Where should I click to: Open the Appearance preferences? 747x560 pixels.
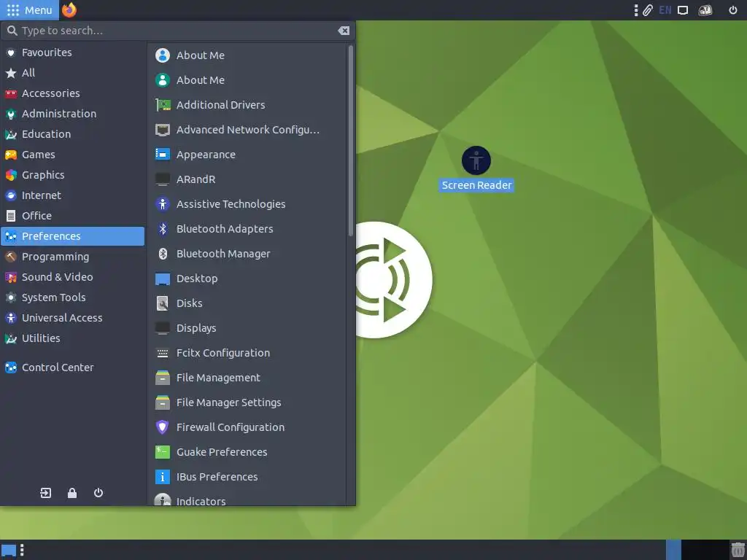coord(248,155)
